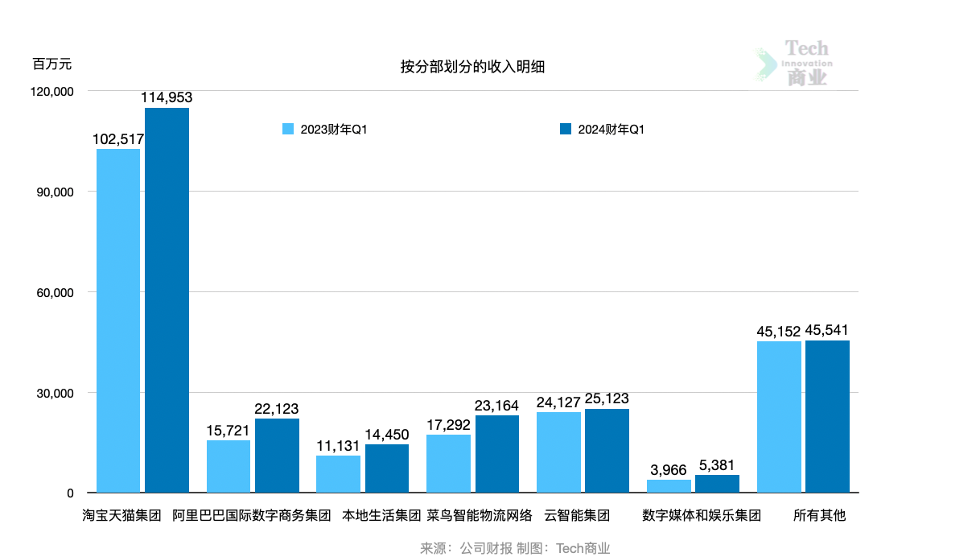Image resolution: width=980 pixels, height=557 pixels.
Task: Click the source caption 来源：公司财报
Action: [465, 548]
